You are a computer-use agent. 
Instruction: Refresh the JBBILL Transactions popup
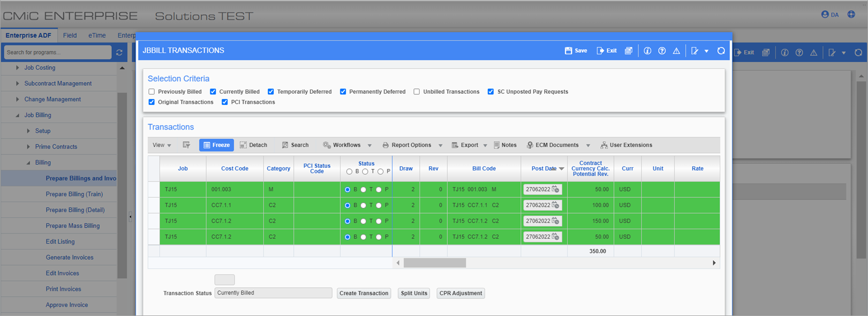point(721,51)
